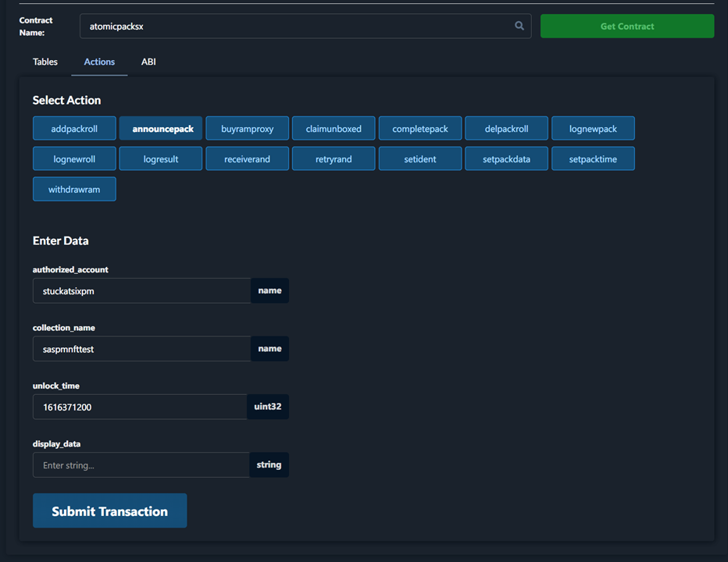The image size is (728, 562).
Task: Select the lognewpack action
Action: click(593, 129)
